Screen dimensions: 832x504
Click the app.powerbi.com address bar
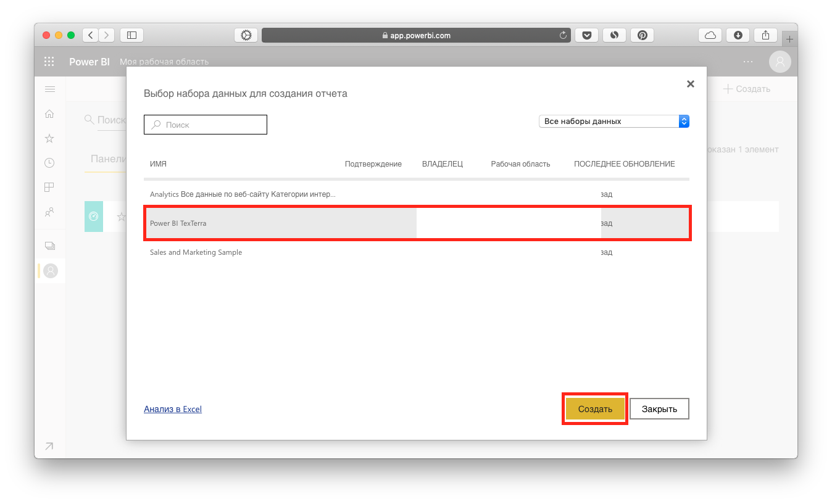(416, 35)
